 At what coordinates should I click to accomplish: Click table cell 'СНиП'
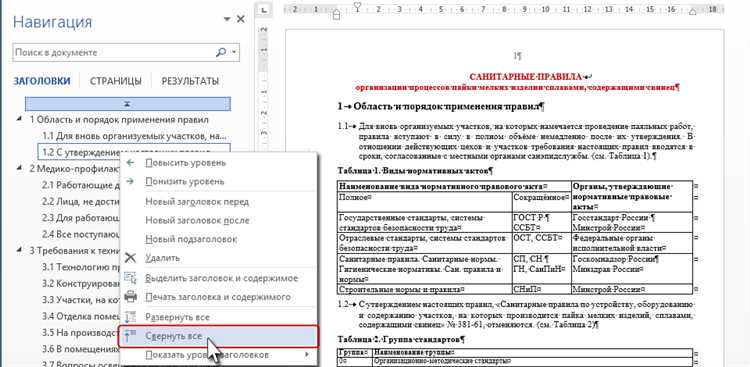pyautogui.click(x=541, y=289)
